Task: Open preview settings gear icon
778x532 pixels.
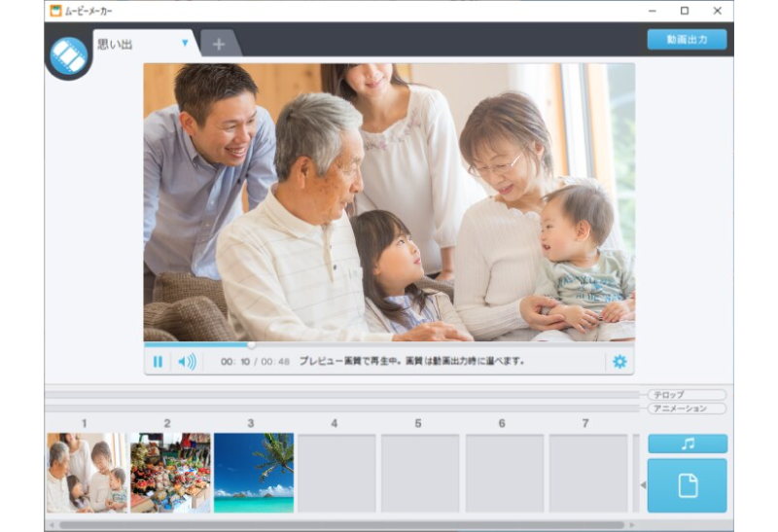Action: tap(619, 362)
